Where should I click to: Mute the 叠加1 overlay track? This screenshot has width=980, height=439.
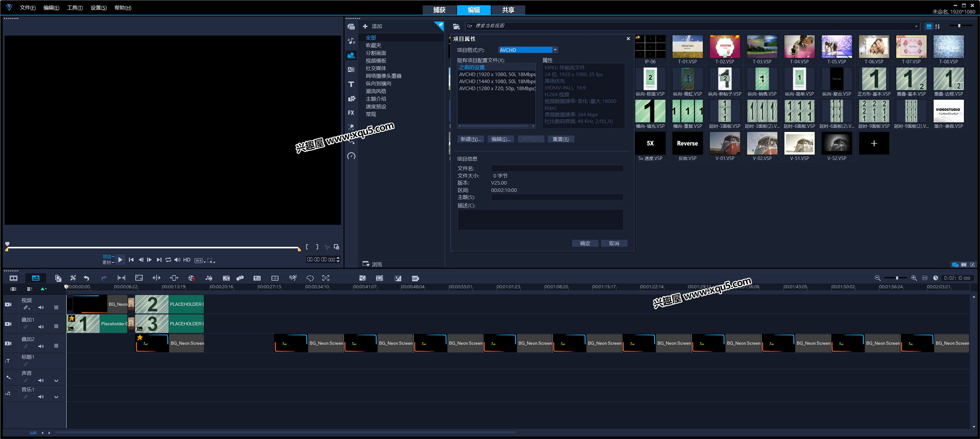point(41,327)
